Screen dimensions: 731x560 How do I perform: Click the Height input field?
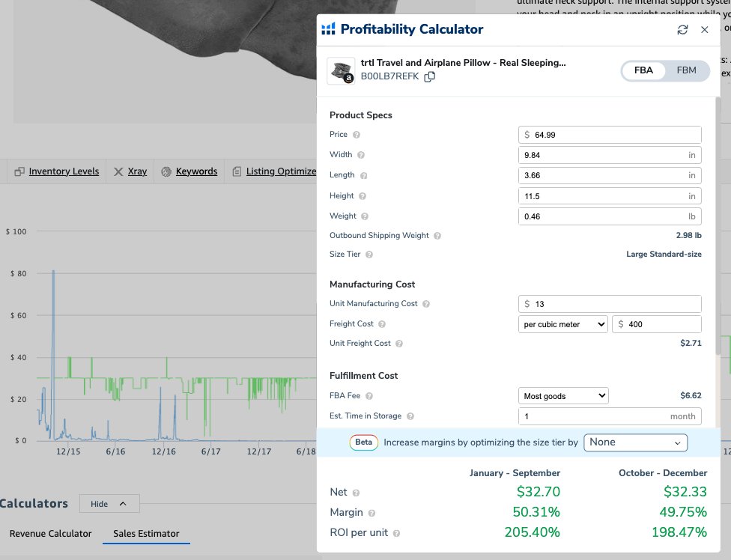tap(610, 196)
